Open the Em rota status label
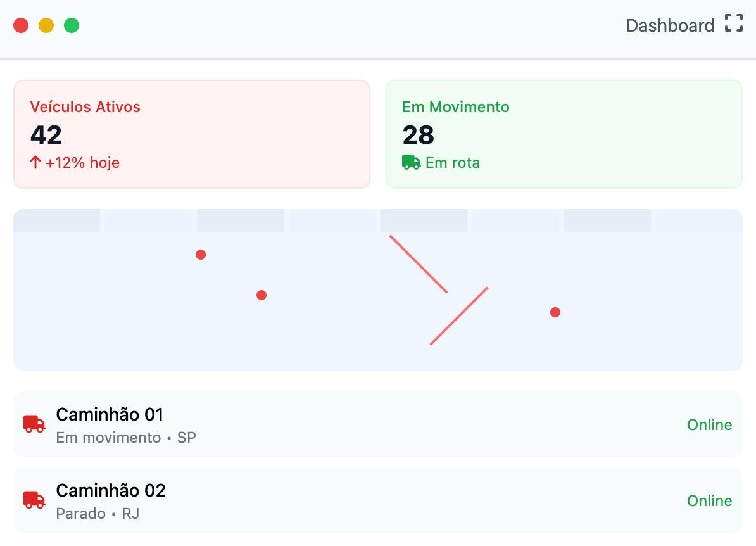756x546 pixels. (x=453, y=162)
